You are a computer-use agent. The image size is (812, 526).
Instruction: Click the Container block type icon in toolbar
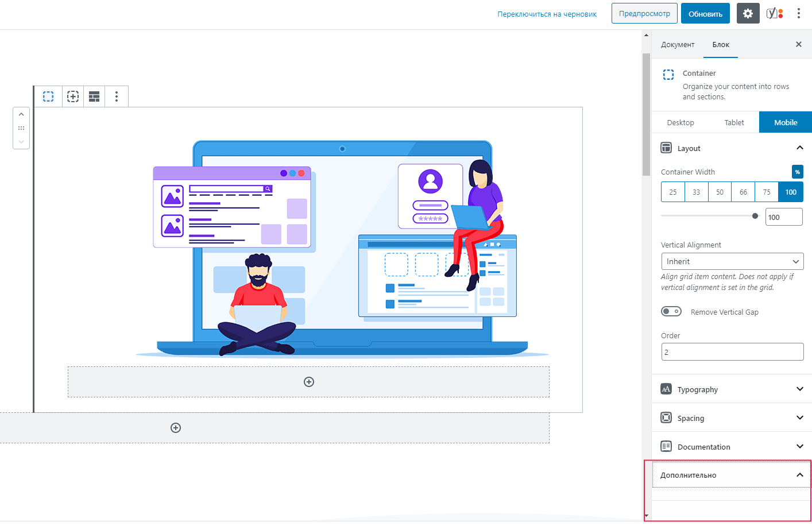pos(48,96)
